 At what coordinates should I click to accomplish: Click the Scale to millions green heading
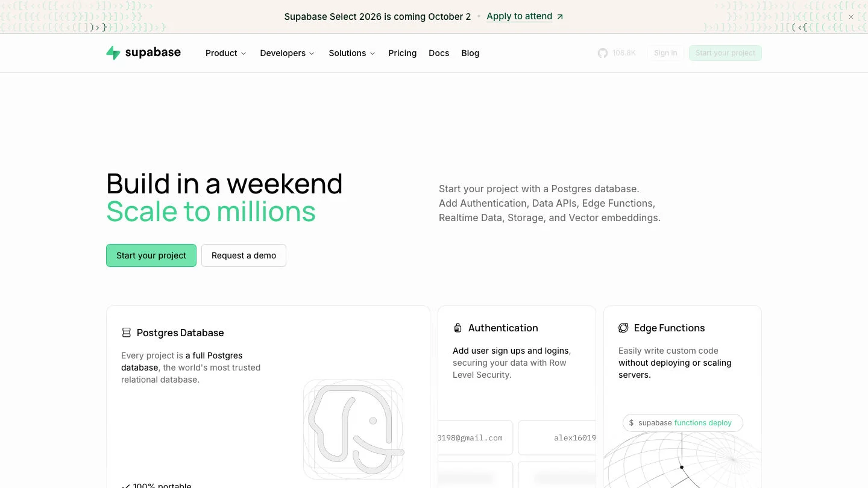click(x=211, y=211)
